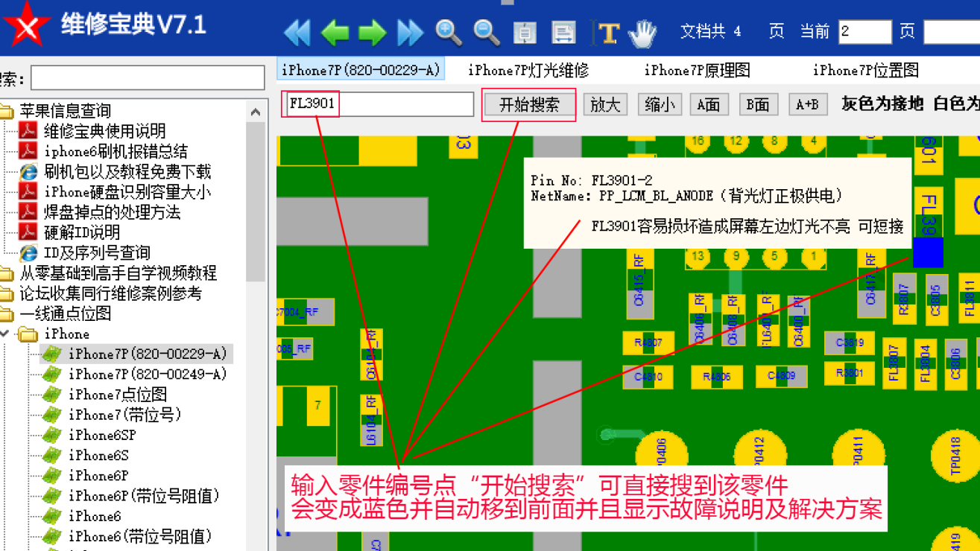
Task: Switch to the iPhone7P灯光维修 tab
Action: coord(528,70)
